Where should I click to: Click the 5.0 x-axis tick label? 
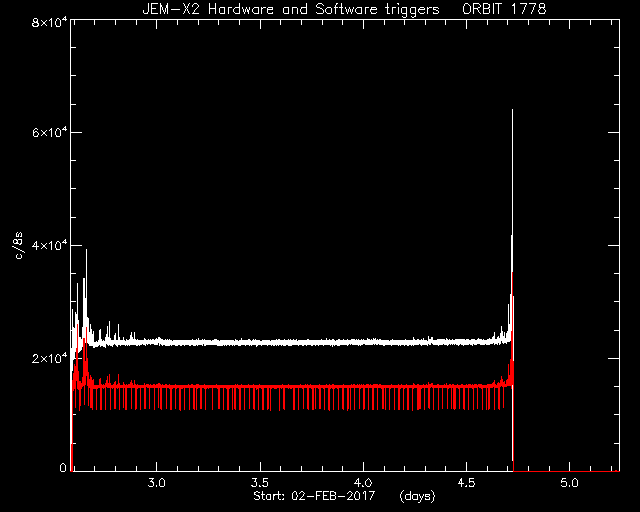tap(569, 483)
